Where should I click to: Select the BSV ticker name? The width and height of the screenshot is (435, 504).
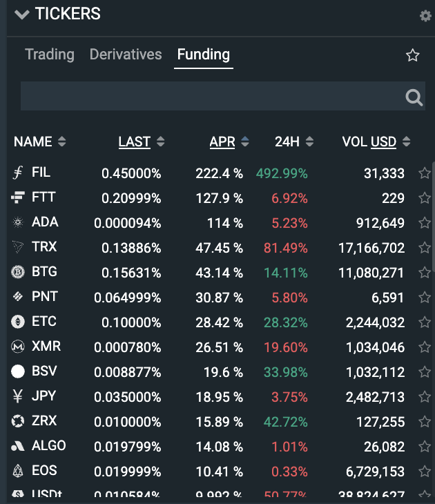click(x=44, y=371)
